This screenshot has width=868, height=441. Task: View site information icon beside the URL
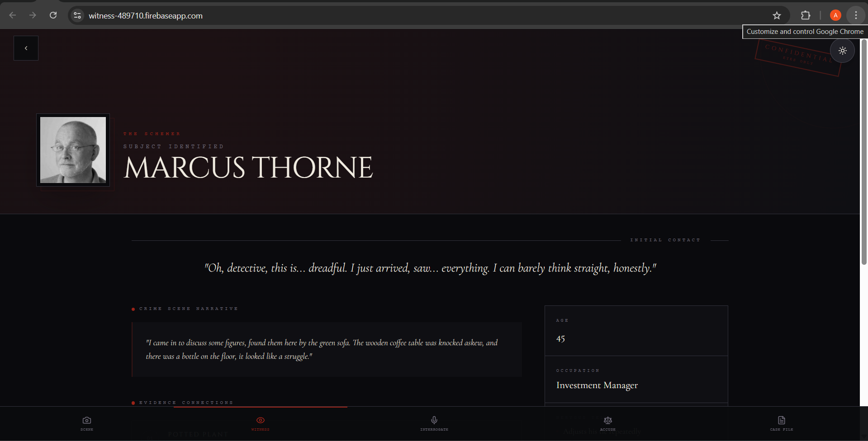77,15
